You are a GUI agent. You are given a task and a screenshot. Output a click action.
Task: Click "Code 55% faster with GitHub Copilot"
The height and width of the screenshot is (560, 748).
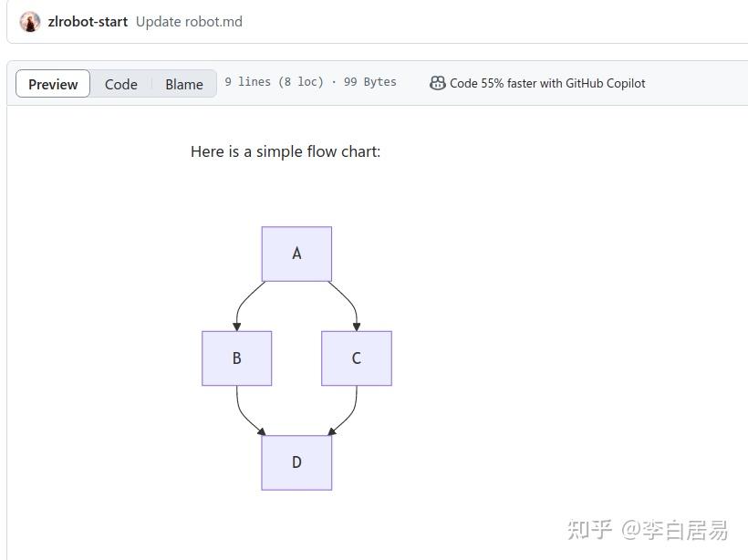coord(546,82)
